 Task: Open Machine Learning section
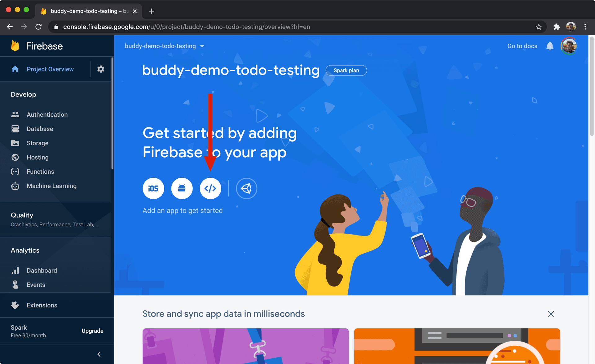click(51, 186)
